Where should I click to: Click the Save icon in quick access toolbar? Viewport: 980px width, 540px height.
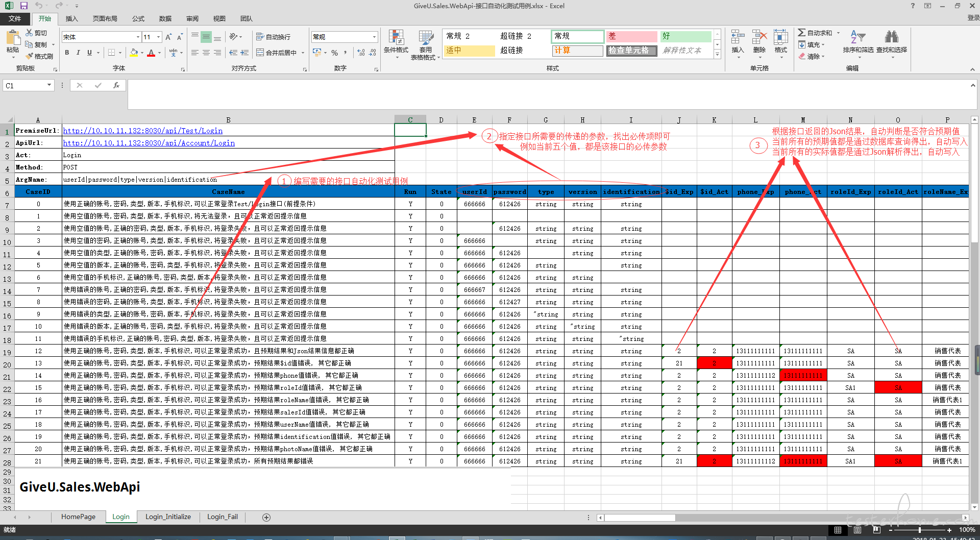coord(24,6)
